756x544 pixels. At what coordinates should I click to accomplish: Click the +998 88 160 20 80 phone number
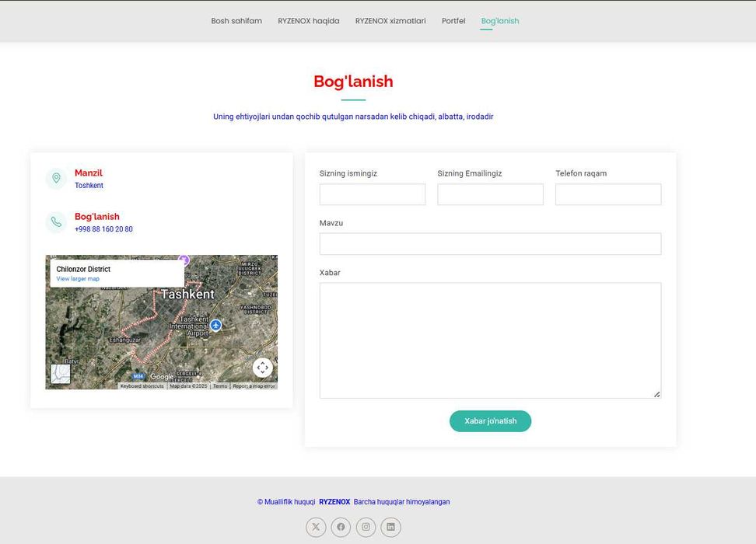103,229
